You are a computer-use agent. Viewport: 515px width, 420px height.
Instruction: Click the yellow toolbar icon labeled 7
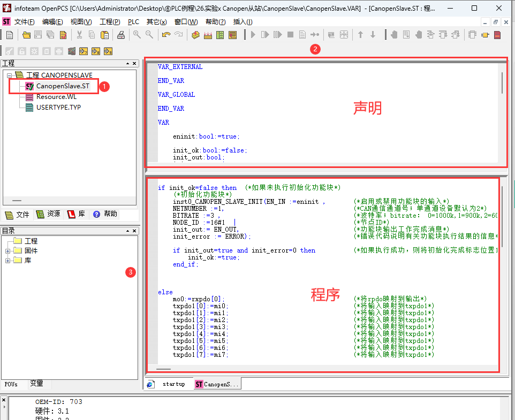click(x=83, y=51)
